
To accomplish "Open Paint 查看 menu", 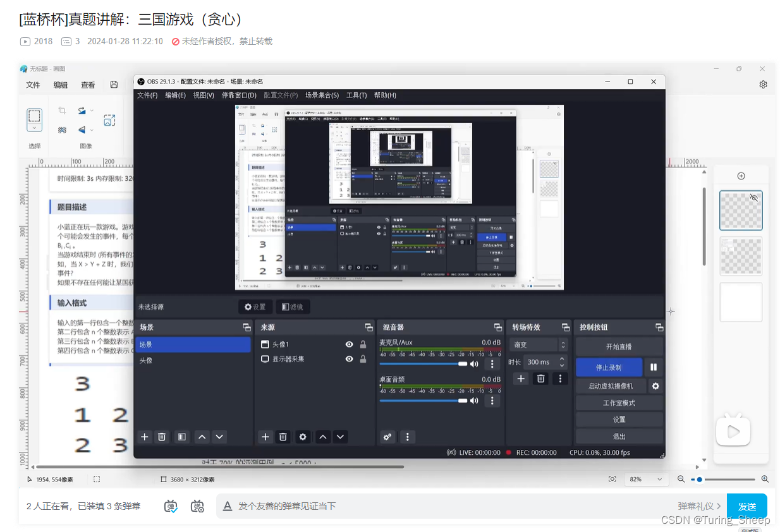I will click(x=88, y=85).
